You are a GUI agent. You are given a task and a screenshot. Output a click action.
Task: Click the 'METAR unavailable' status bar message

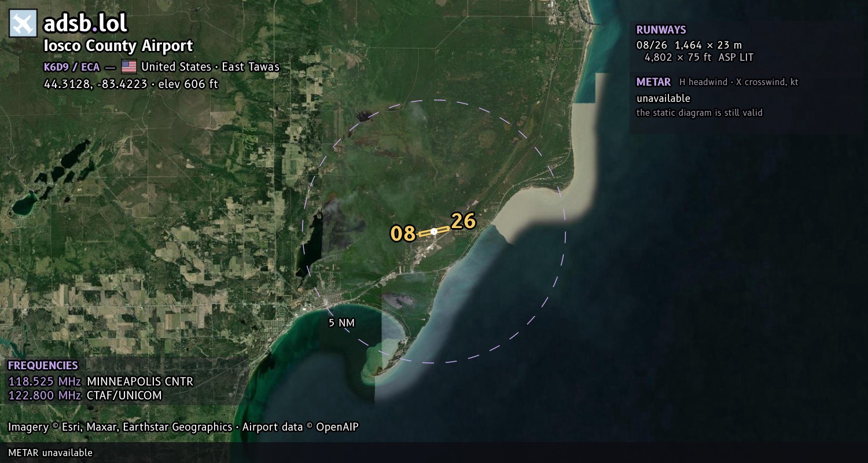[50, 453]
